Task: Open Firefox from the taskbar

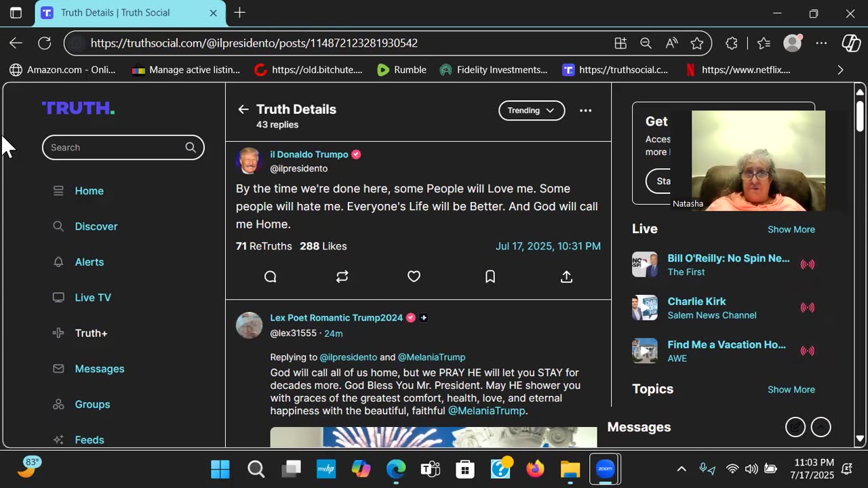Action: (x=535, y=469)
